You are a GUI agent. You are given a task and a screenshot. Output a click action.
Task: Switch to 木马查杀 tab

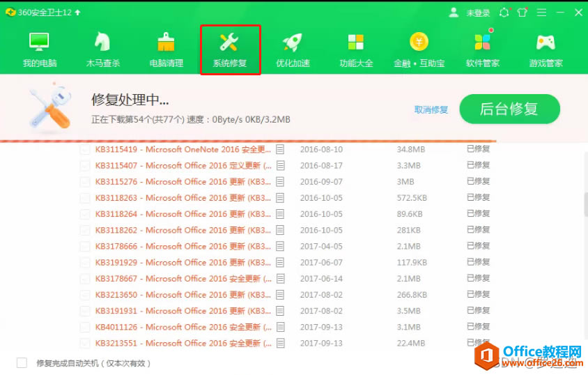pos(102,50)
